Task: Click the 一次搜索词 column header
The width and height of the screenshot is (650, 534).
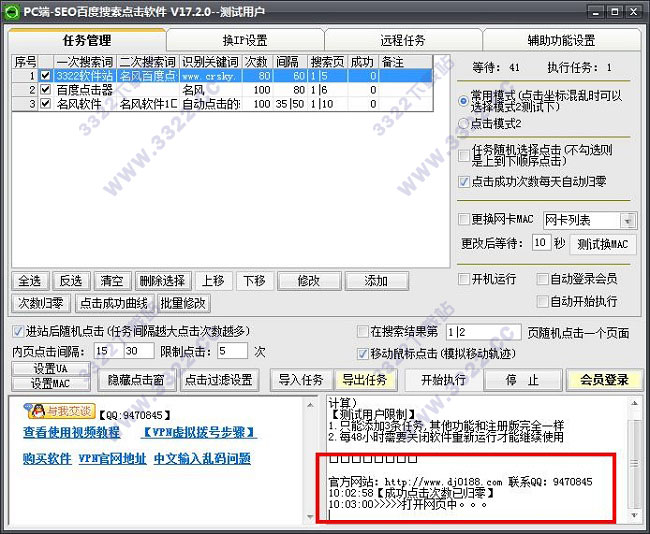Action: click(x=85, y=62)
